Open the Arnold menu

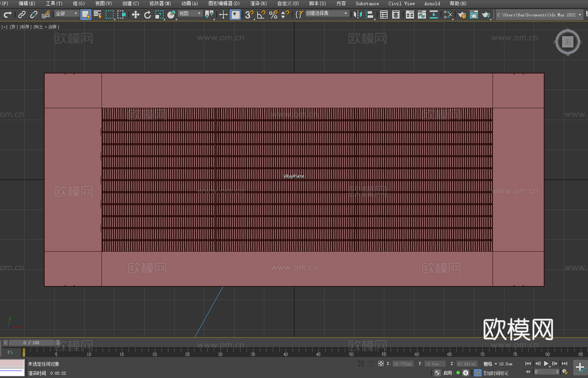point(432,3)
